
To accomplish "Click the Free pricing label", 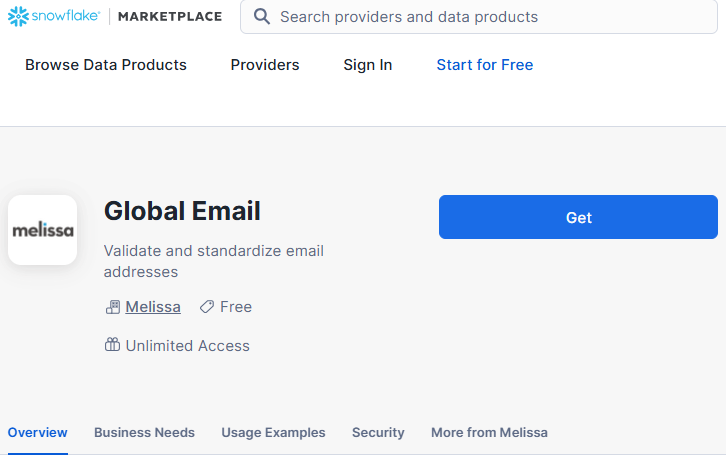I will (x=236, y=307).
